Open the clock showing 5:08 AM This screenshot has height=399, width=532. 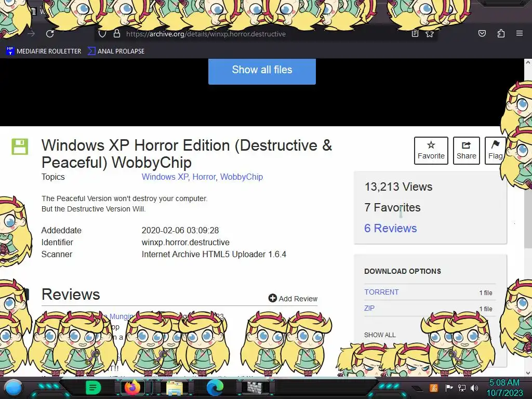pos(505,388)
